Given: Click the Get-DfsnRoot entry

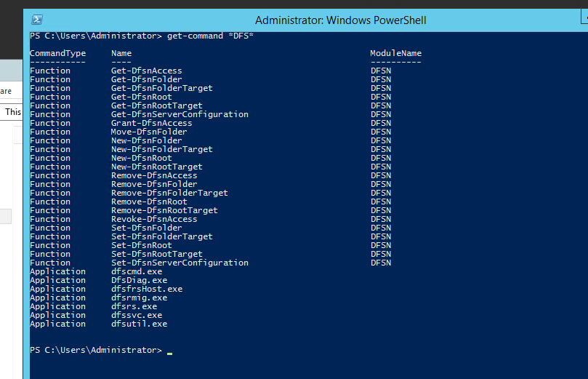Looking at the screenshot, I should 142,97.
